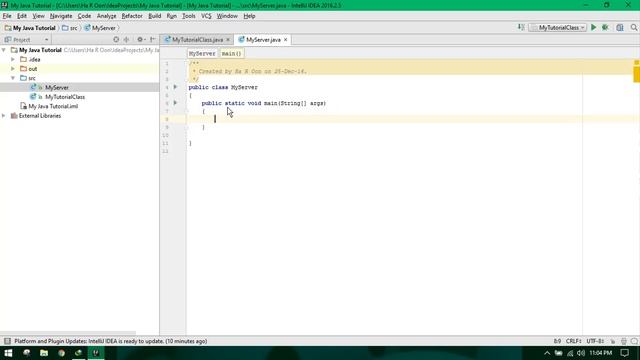Viewport: 640px width, 360px height.
Task: Click MyServer in navigation bar
Action: click(x=100, y=28)
